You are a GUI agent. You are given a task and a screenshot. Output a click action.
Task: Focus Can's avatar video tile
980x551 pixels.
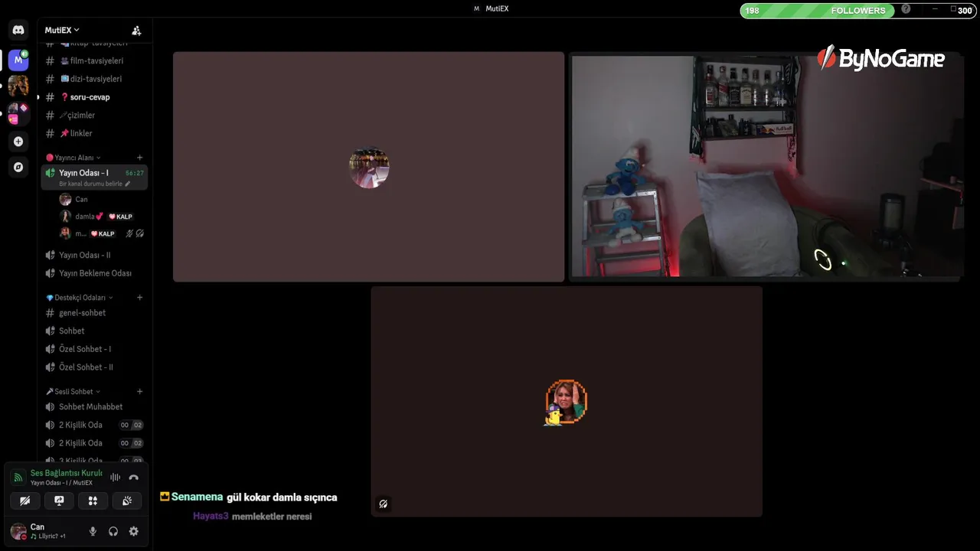(369, 167)
